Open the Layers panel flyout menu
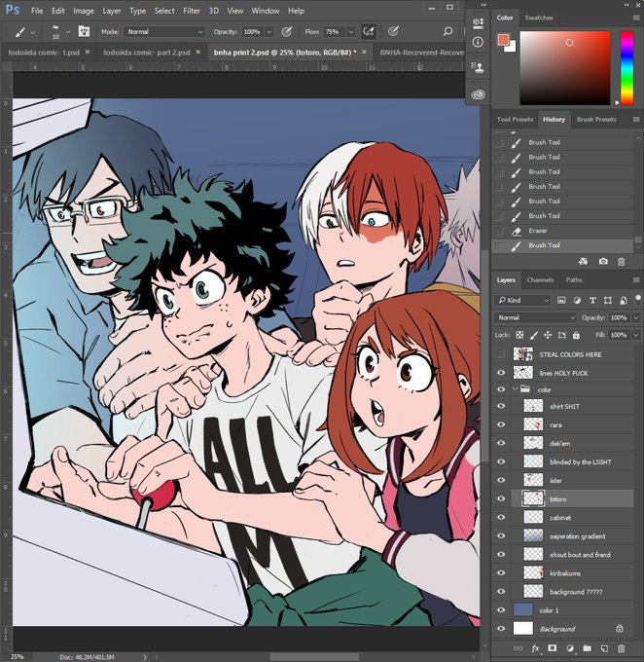The width and height of the screenshot is (644, 662). 636,280
